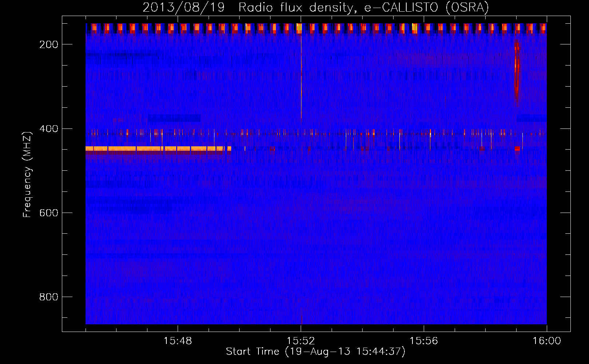
Task: Click the plot title '2013/08/19 Radio flux density, e-CALLISTO (OSRA)'
Action: click(x=316, y=7)
